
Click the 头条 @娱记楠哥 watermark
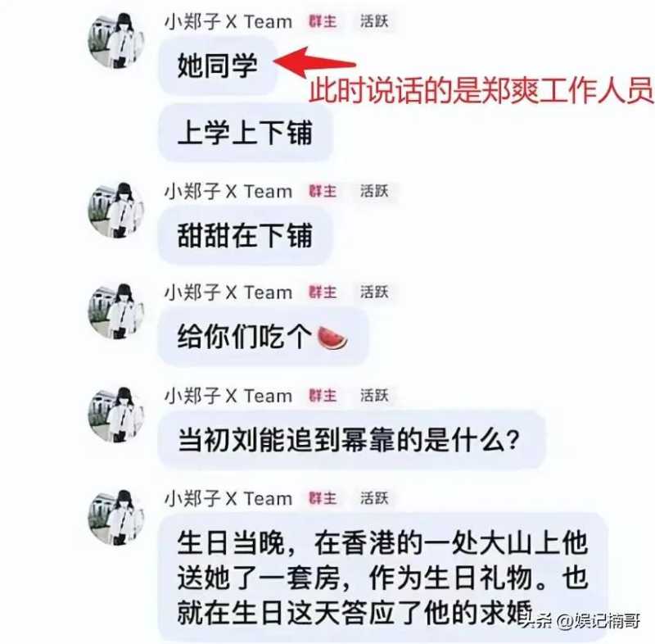tap(581, 620)
